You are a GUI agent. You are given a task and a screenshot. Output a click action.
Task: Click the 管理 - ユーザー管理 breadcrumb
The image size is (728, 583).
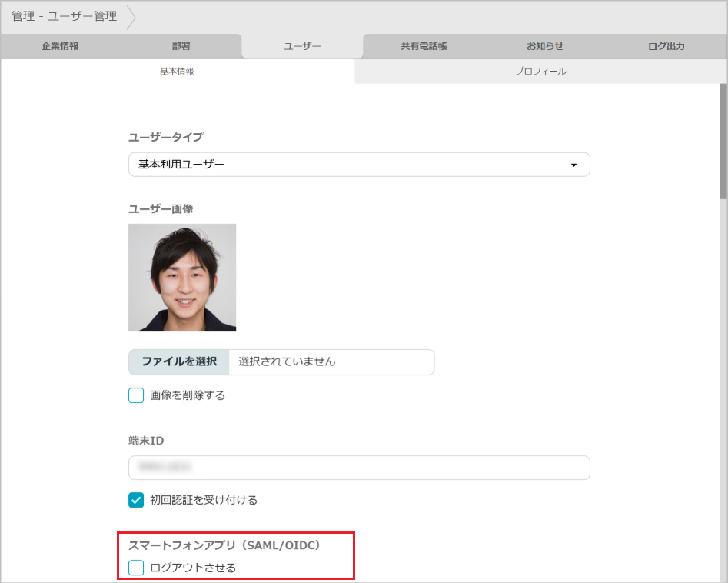click(65, 16)
